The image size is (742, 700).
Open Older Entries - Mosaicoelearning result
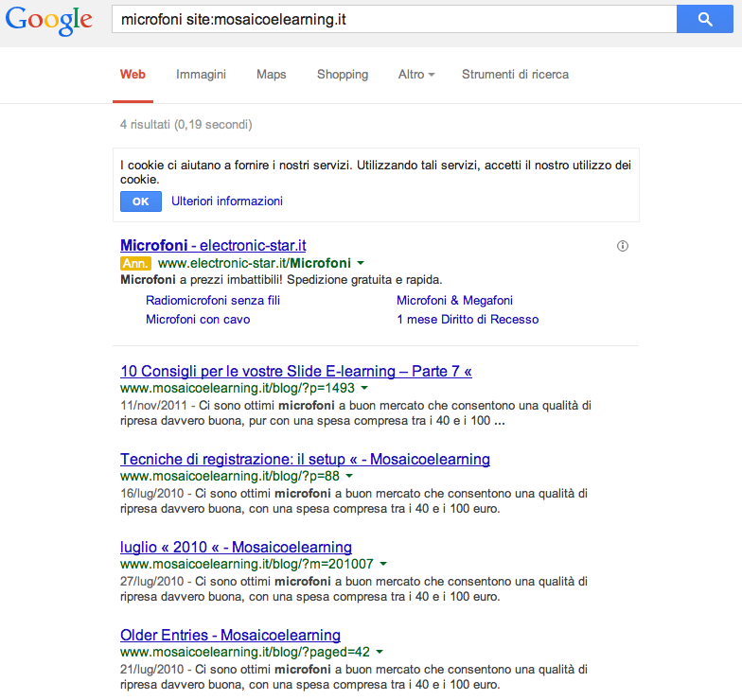[231, 636]
